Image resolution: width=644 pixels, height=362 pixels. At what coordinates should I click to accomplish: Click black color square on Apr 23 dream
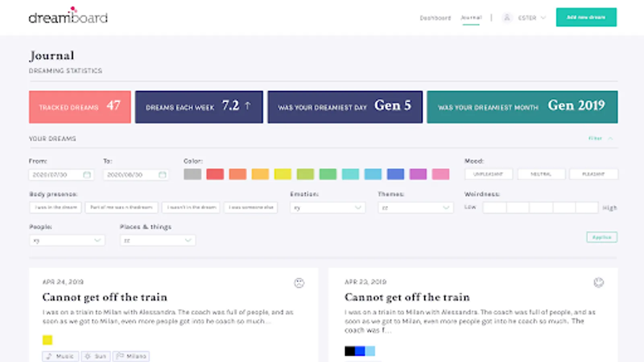pyautogui.click(x=350, y=351)
